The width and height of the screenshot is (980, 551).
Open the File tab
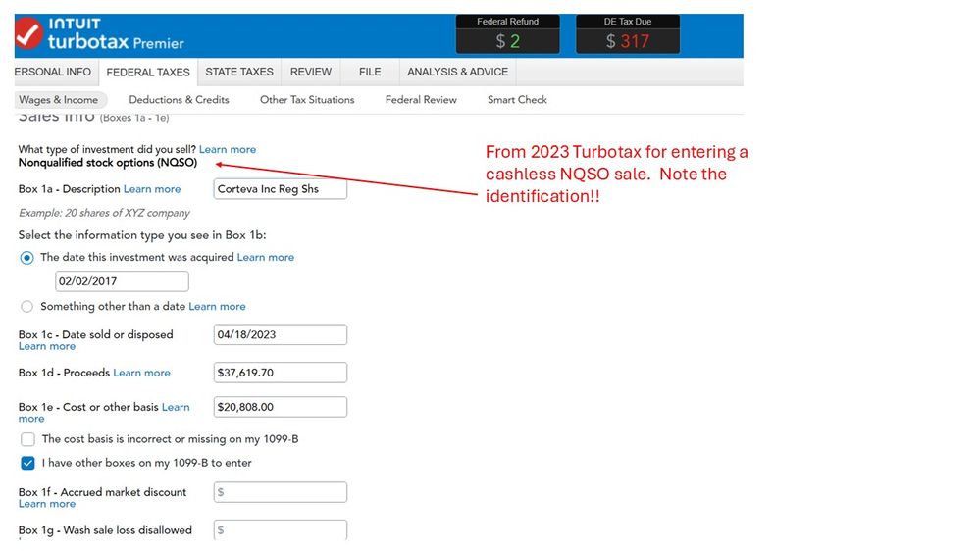click(x=370, y=72)
